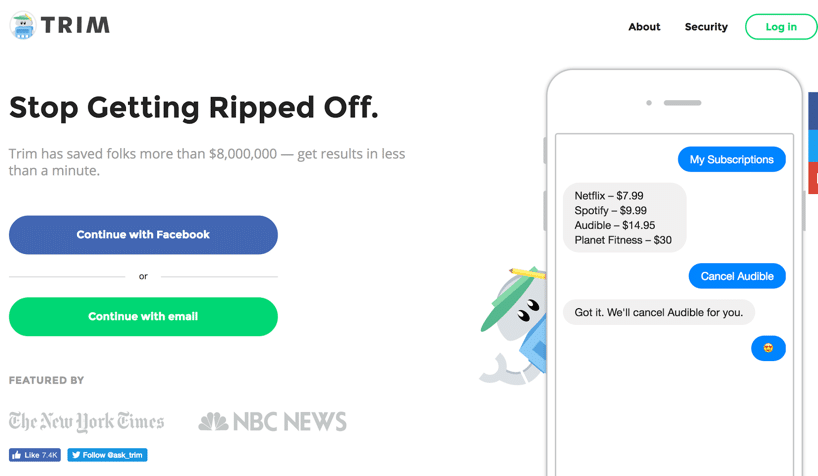Click the Trim robot mascot illustration
This screenshot has width=818, height=476.
513,326
